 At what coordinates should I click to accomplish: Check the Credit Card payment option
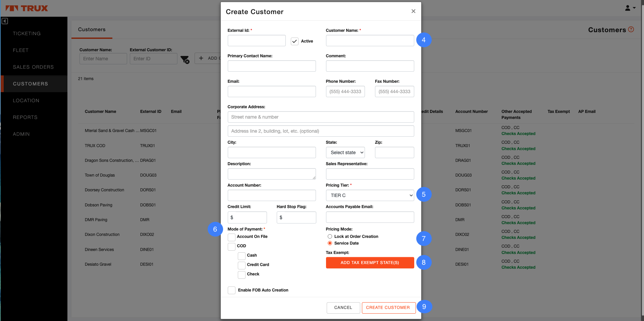click(241, 265)
